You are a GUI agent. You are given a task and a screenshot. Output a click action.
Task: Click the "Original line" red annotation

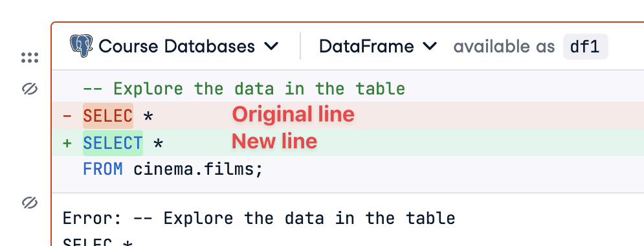click(x=293, y=114)
